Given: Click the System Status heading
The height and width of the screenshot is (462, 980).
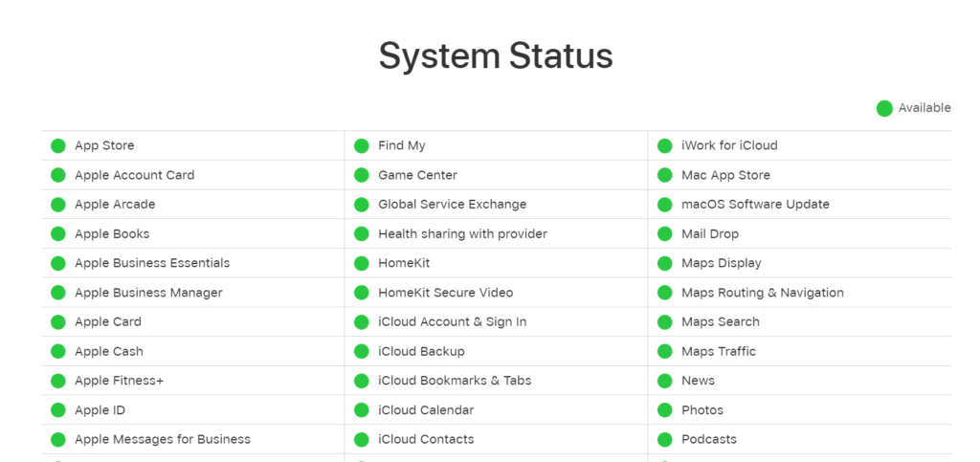Looking at the screenshot, I should [496, 55].
